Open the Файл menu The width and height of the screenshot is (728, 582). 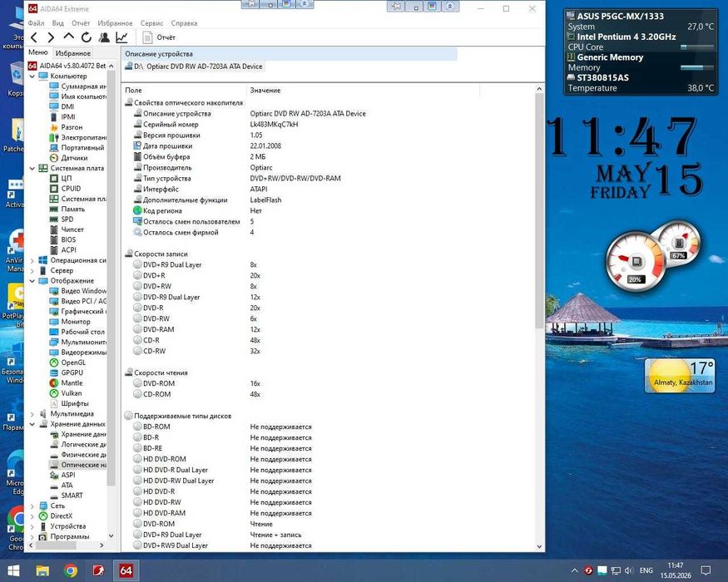pyautogui.click(x=36, y=22)
